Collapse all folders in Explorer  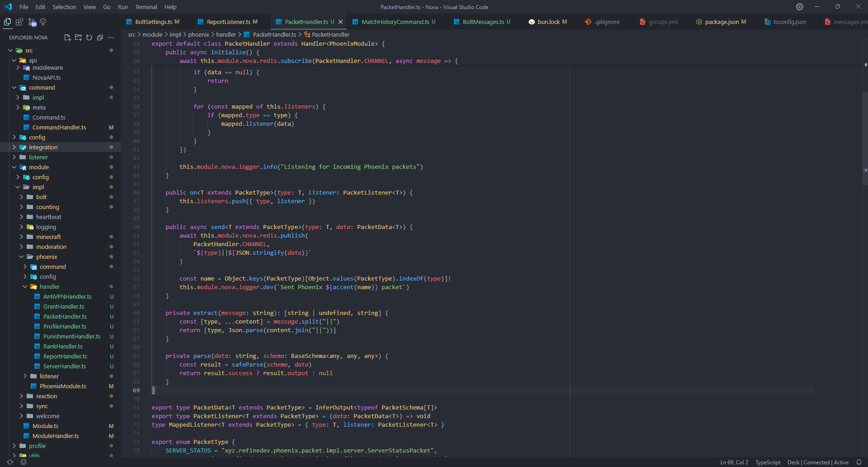click(100, 38)
